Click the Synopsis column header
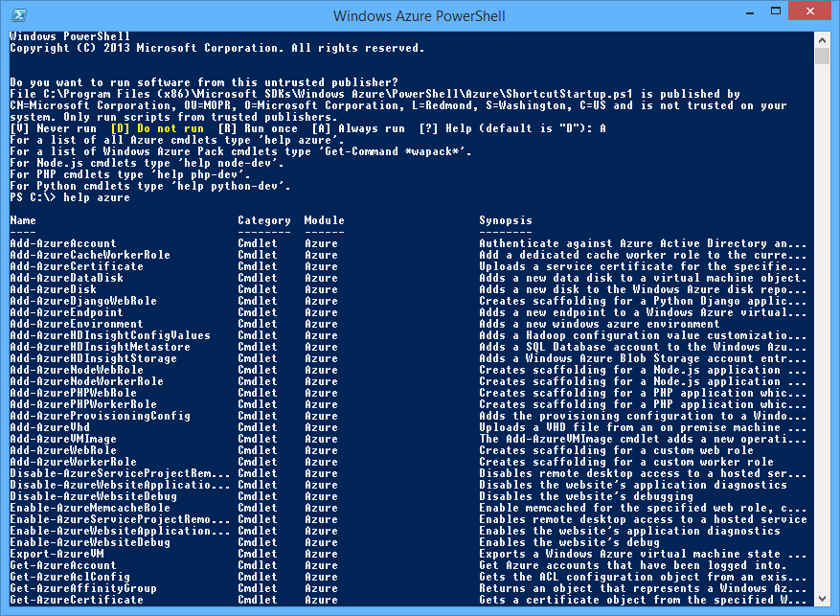 [506, 220]
